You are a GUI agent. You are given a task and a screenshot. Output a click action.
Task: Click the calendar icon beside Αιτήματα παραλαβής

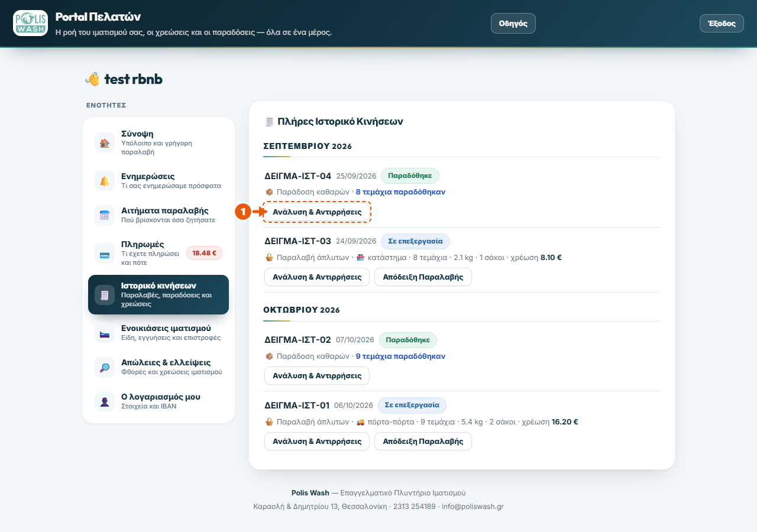click(x=105, y=215)
